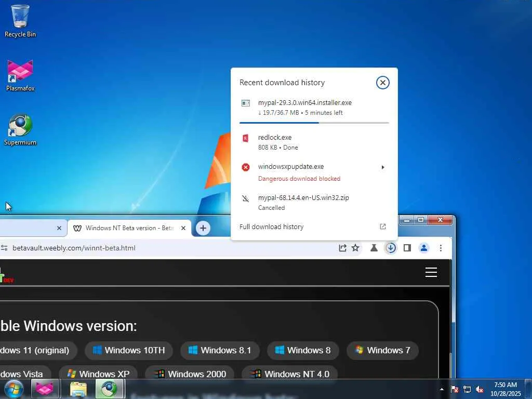This screenshot has height=399, width=532.
Task: Click the red blocked-download warning icon
Action: tap(246, 167)
